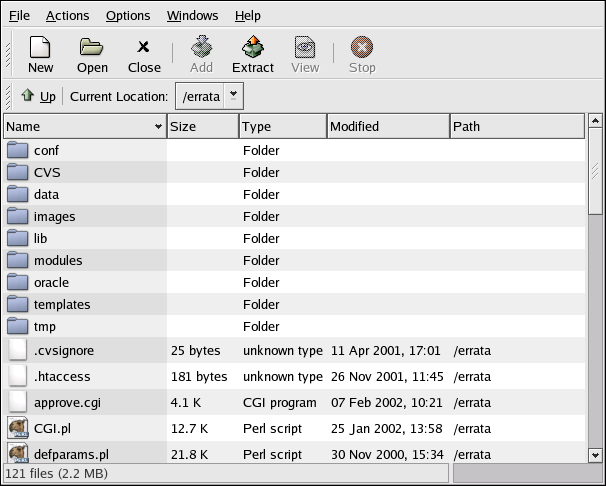Sort files by the Modified column header

point(388,126)
